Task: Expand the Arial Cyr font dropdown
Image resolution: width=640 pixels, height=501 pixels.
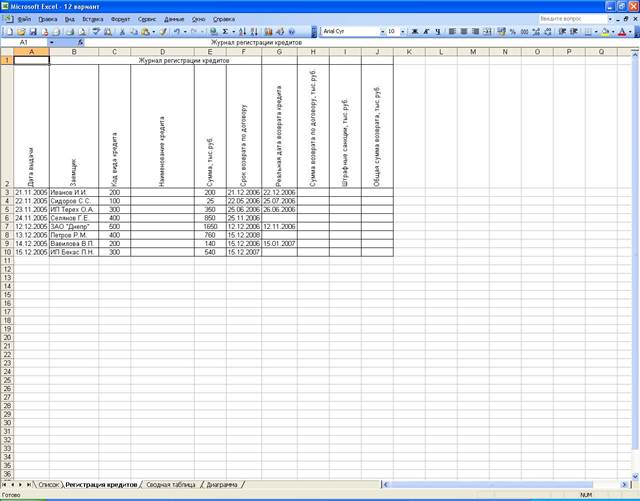Action: (380, 32)
